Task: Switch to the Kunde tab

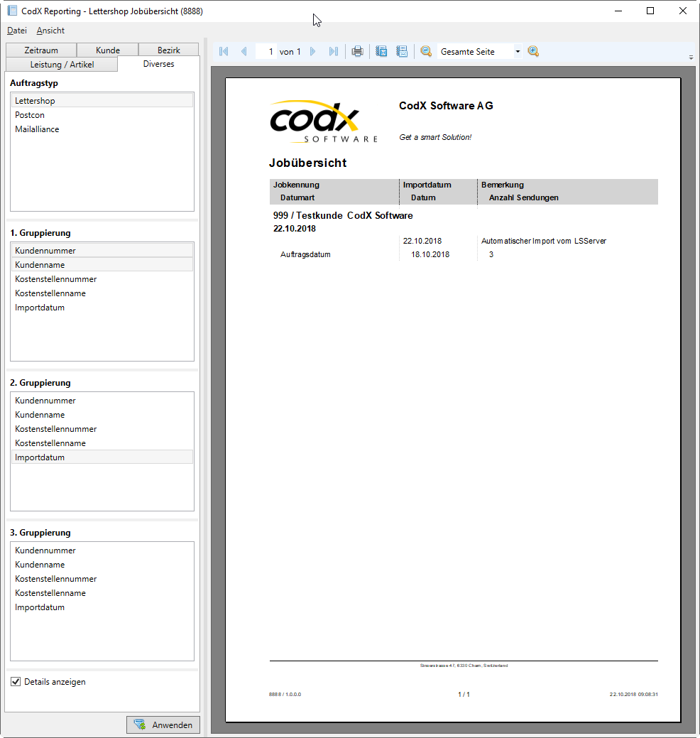Action: (x=108, y=50)
